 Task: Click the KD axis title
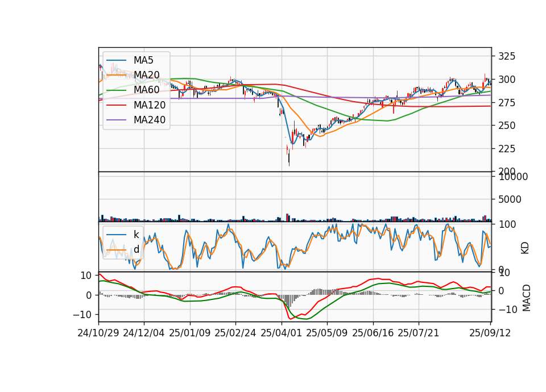525,248
